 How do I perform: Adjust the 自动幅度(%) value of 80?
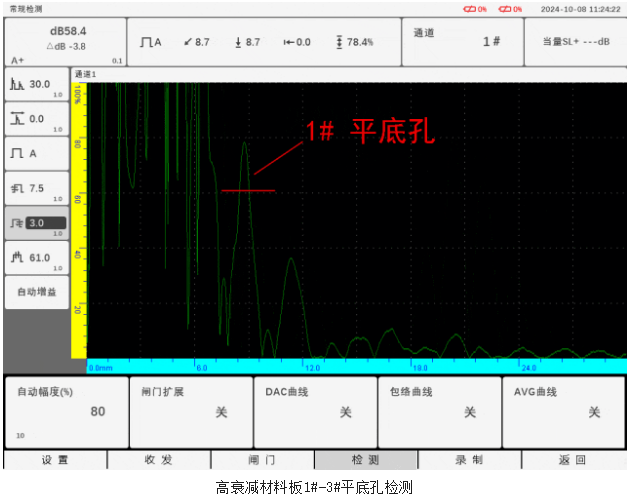click(x=66, y=411)
